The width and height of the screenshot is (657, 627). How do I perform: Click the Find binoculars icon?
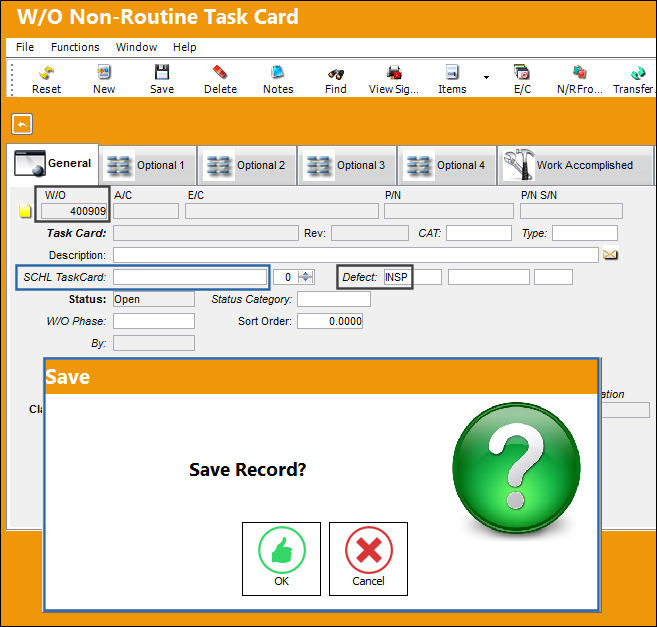[x=336, y=74]
